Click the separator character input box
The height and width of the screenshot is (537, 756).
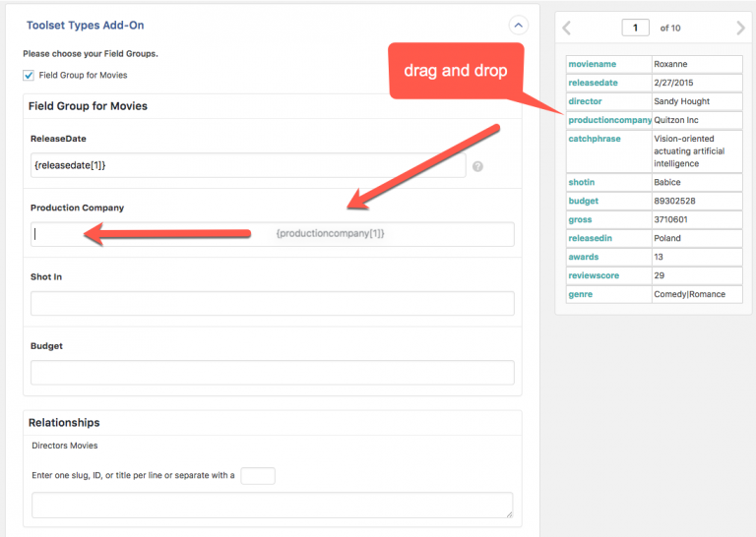(x=258, y=476)
